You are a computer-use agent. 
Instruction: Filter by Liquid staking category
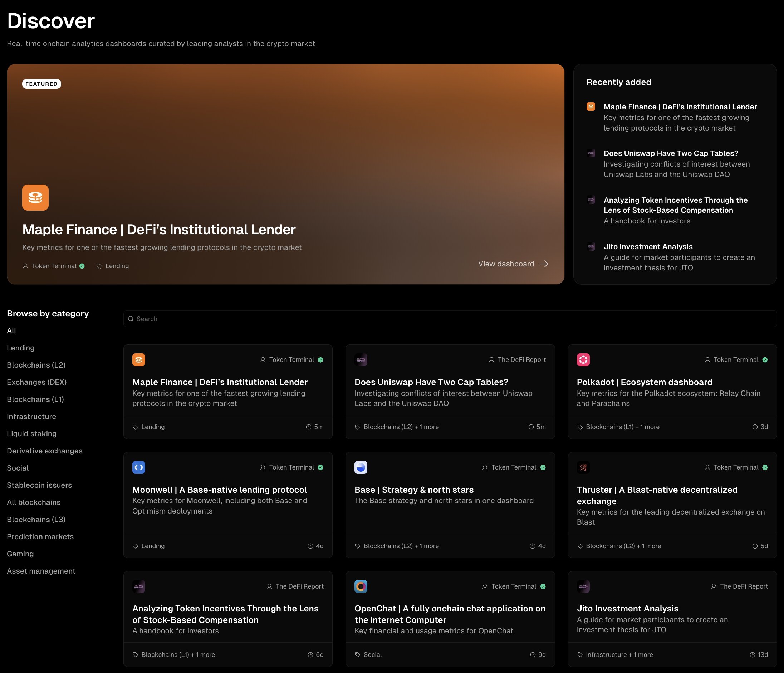click(x=31, y=433)
